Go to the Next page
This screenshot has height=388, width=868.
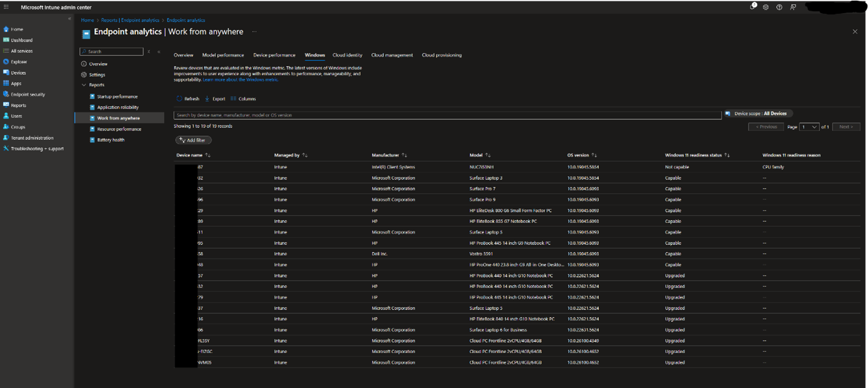click(x=846, y=126)
